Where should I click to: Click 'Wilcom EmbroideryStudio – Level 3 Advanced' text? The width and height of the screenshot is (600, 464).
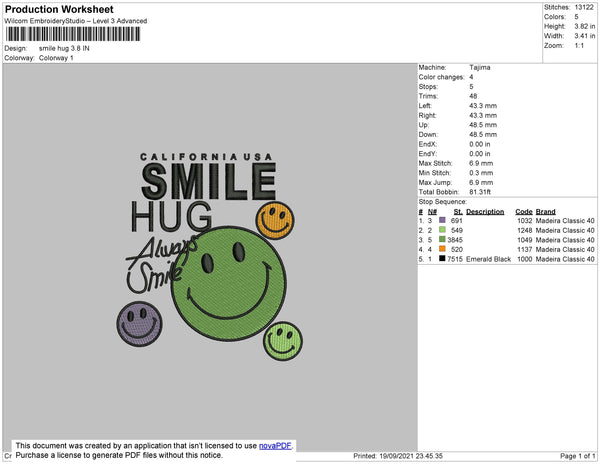[x=76, y=21]
